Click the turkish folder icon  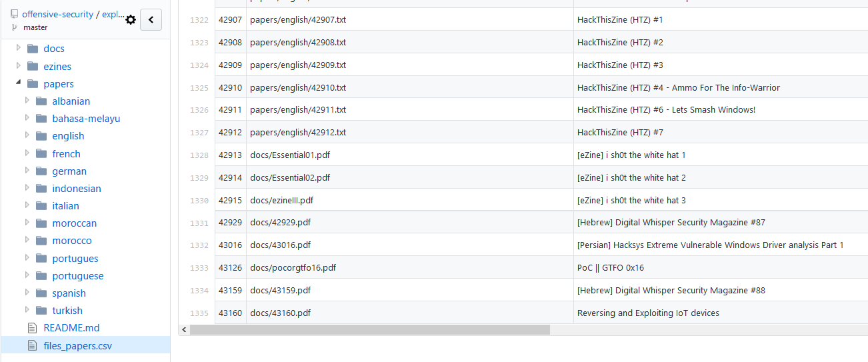(41, 310)
